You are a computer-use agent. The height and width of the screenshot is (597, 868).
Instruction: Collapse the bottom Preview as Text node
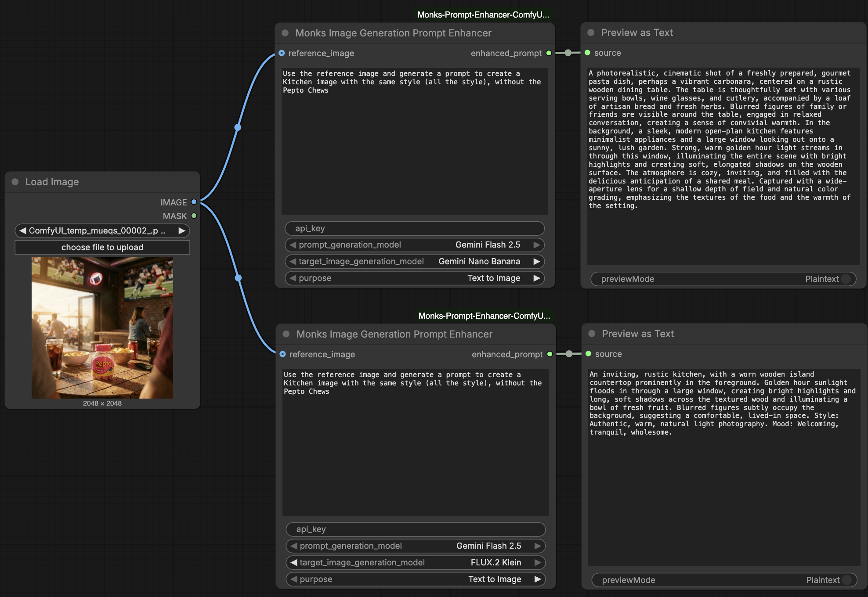pos(592,334)
